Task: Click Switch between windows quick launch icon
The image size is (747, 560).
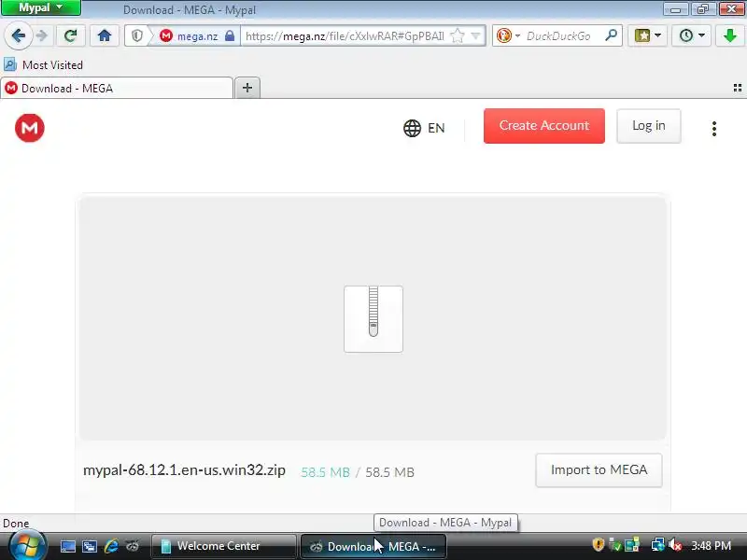Action: tap(90, 546)
